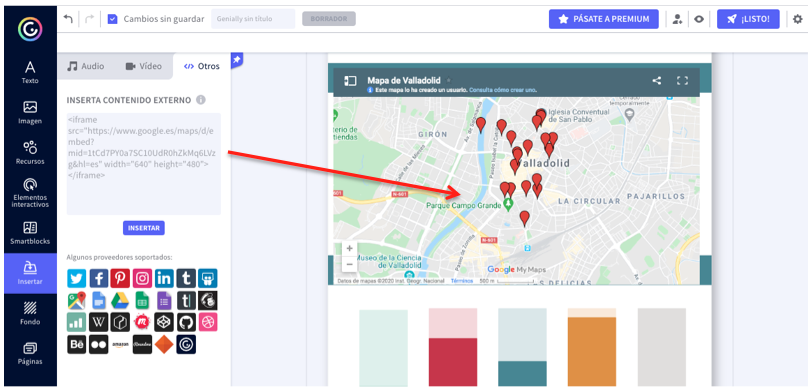Select the Google Drive provider icon
Image resolution: width=808 pixels, height=390 pixels.
120,300
